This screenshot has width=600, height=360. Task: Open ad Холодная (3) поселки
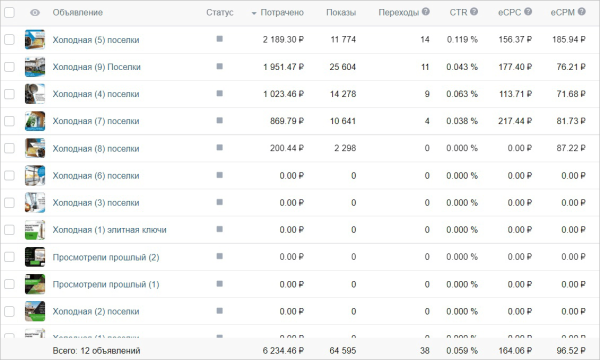coord(96,203)
